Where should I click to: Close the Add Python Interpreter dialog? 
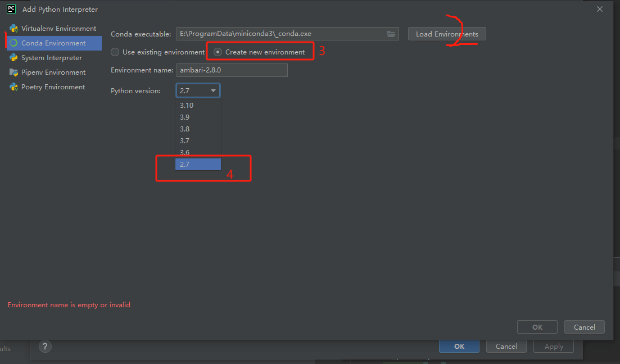coord(599,9)
